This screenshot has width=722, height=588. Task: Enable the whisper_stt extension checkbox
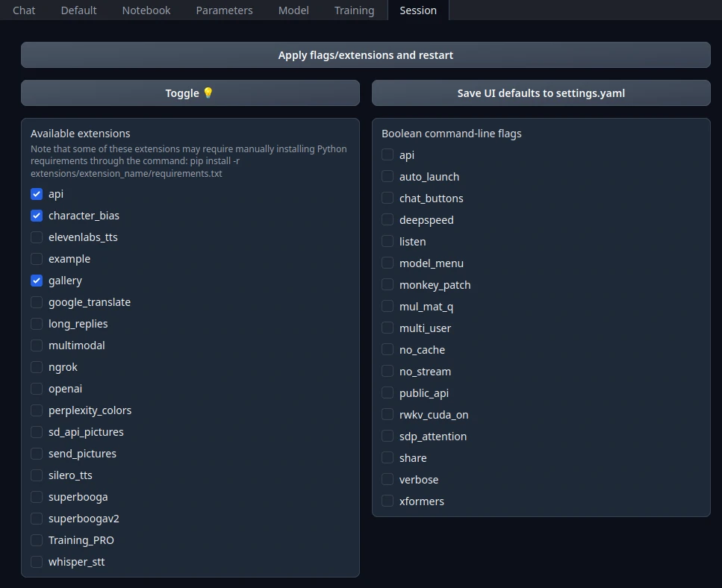click(37, 562)
